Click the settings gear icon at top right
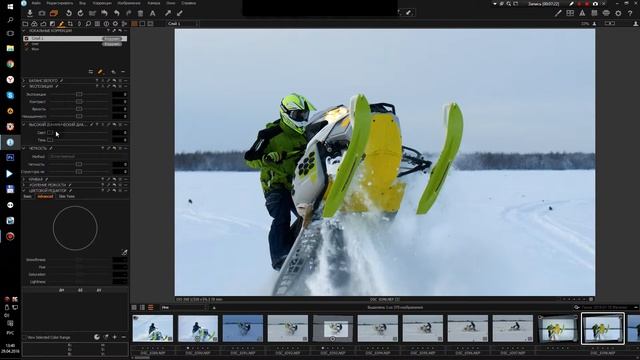 (618, 13)
